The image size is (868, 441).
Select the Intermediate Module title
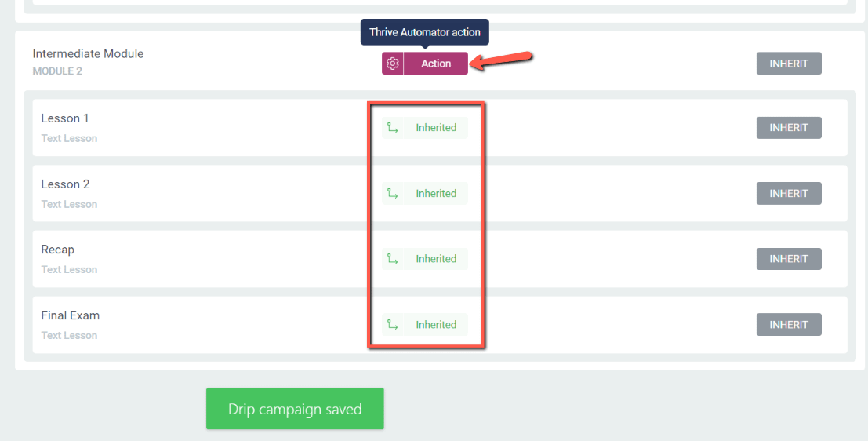click(x=88, y=53)
